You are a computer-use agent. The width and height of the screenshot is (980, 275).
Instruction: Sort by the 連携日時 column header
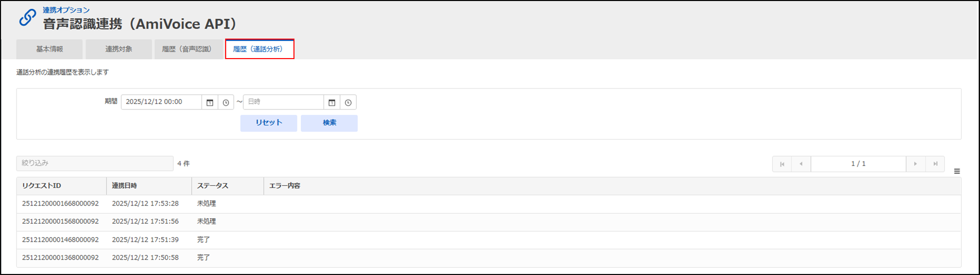(125, 186)
